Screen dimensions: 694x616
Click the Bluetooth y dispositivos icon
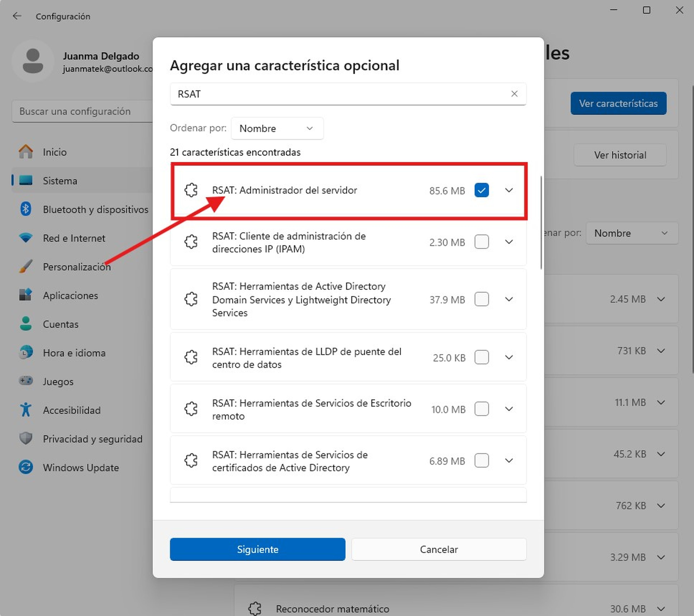pyautogui.click(x=26, y=209)
